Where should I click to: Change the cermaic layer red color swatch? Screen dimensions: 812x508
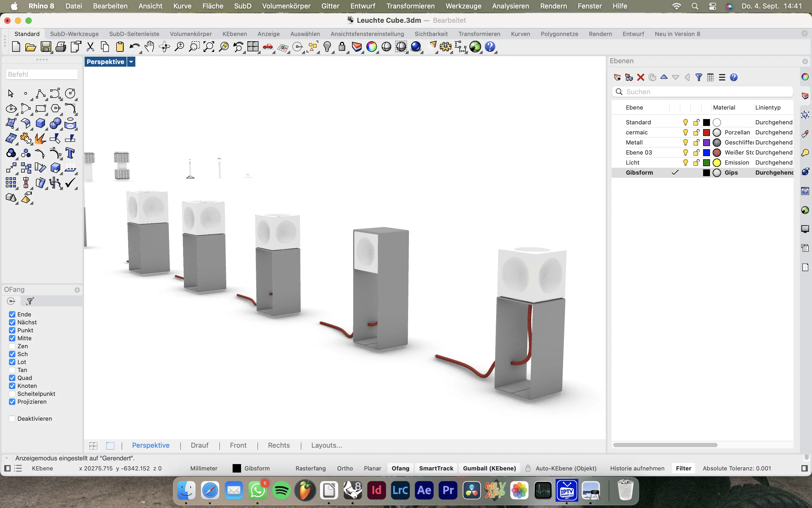pos(707,132)
